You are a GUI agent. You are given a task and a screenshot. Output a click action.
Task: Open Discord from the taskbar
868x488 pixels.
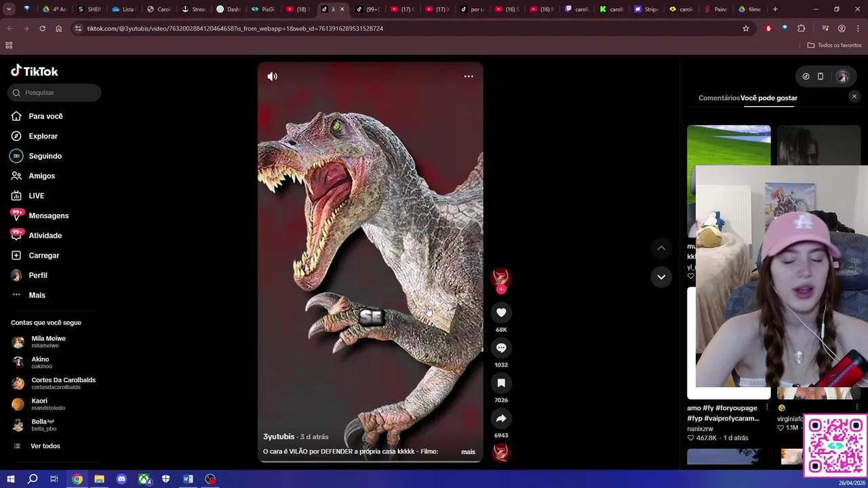121,479
